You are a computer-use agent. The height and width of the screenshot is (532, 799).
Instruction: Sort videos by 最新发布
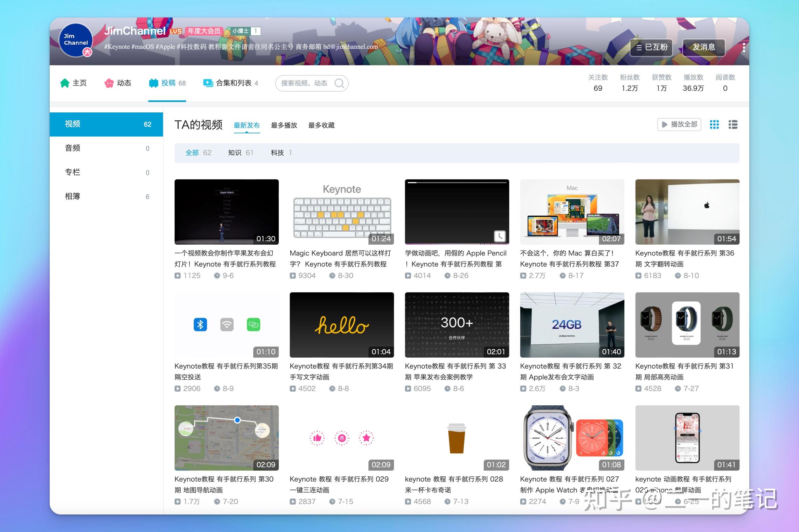(246, 125)
